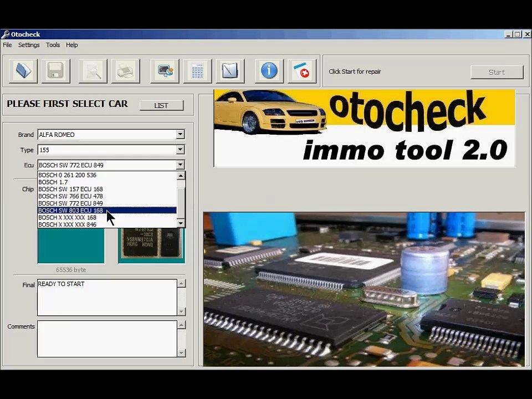Select BOSCH SW 772 ECU 849 list entry

coord(107,203)
